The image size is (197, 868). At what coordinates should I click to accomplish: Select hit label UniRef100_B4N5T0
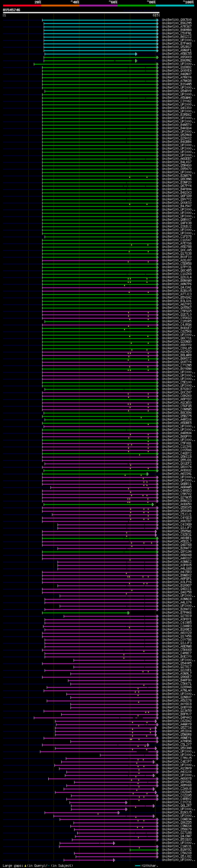(x=177, y=125)
